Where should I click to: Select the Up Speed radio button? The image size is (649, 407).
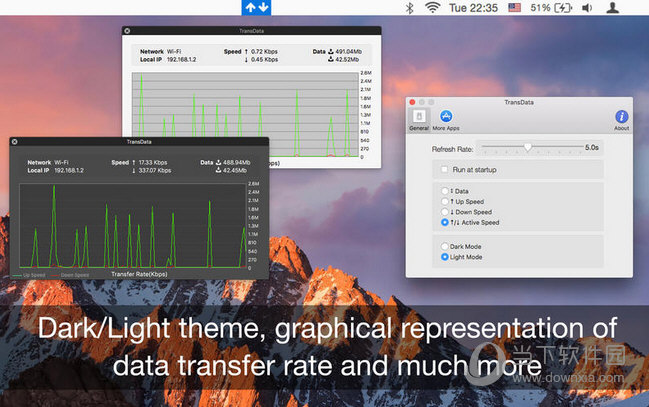444,201
